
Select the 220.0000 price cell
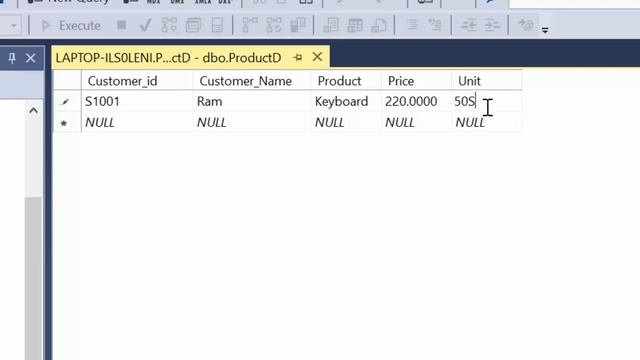pos(416,101)
